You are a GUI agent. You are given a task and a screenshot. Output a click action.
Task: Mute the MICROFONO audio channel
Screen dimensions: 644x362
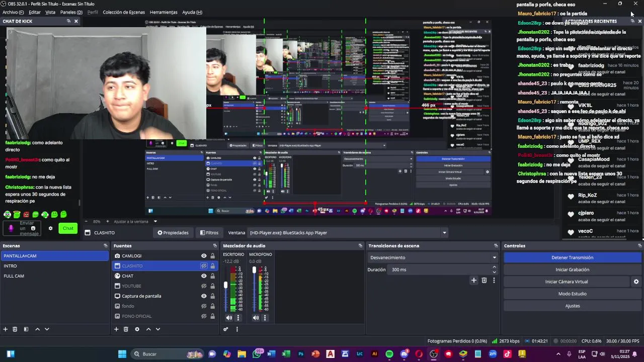coord(256,318)
